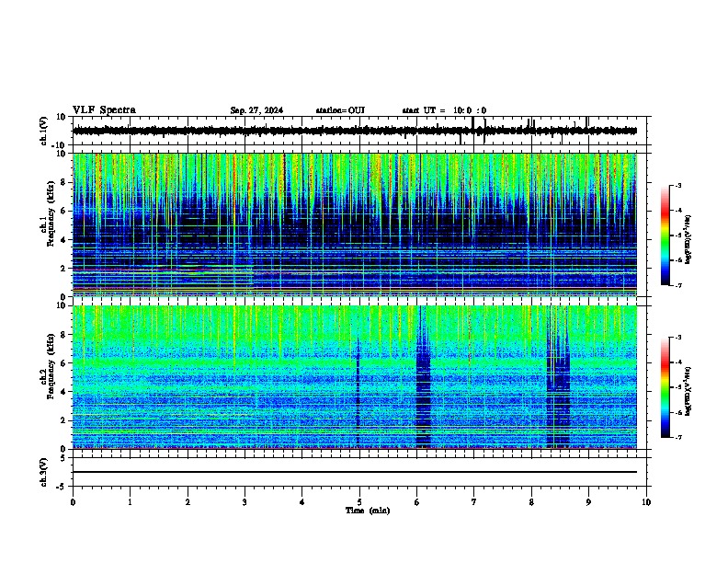Click the wide dark gap at 6 min in ch.2
The height and width of the screenshot is (563, 728).
point(423,377)
